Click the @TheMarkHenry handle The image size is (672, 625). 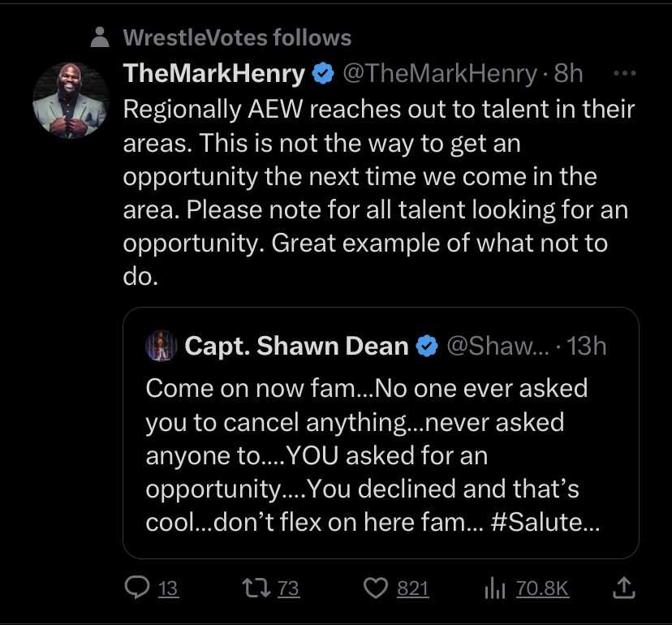[440, 74]
